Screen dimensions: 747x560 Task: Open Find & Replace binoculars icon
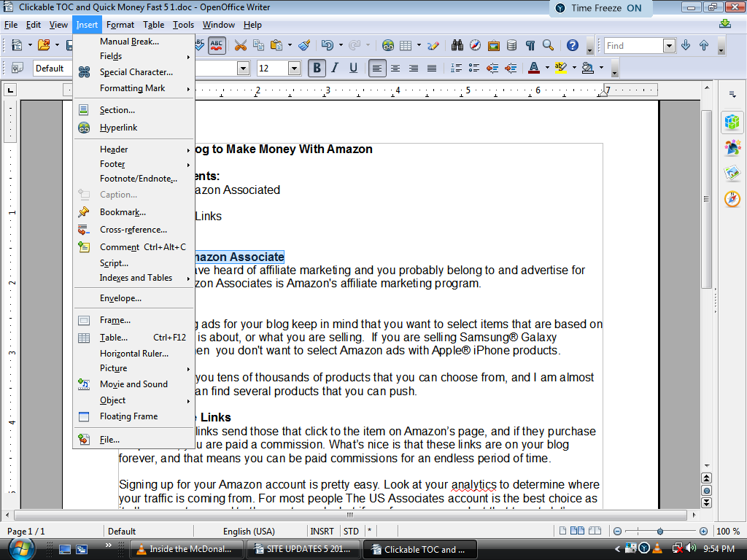pyautogui.click(x=457, y=45)
